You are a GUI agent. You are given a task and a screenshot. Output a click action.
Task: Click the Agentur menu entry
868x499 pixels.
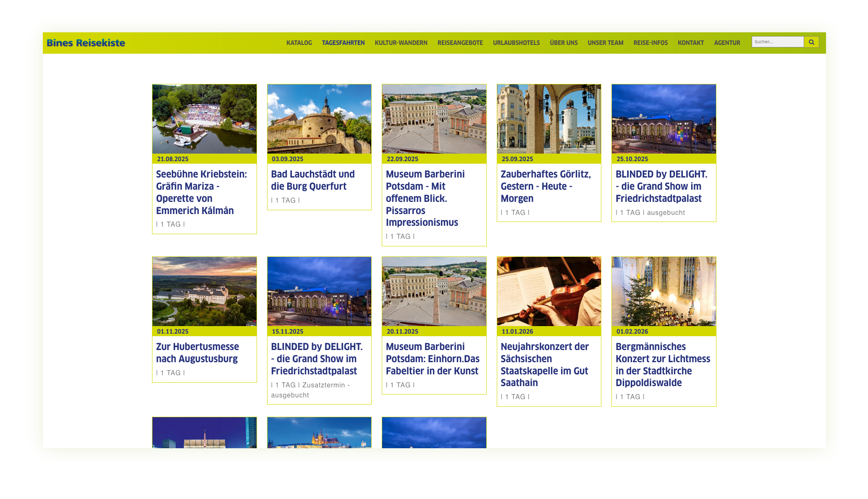point(727,43)
